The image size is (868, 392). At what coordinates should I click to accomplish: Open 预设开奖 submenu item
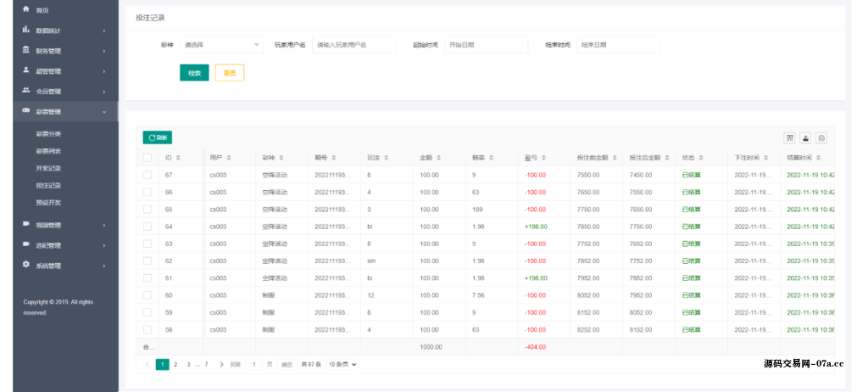coord(48,203)
